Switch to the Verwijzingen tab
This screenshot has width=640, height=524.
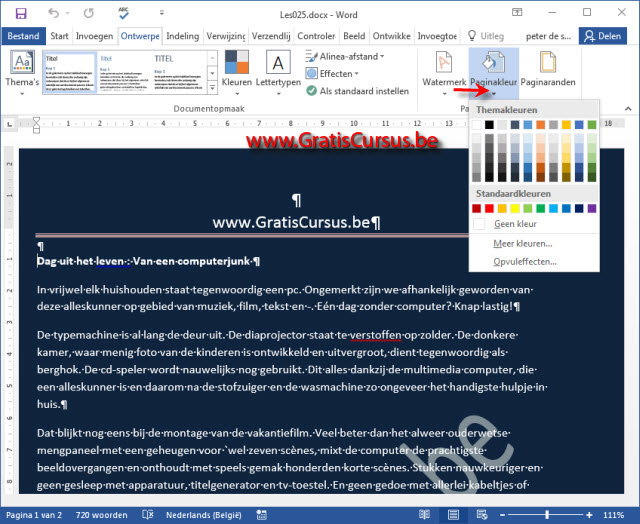tap(226, 36)
